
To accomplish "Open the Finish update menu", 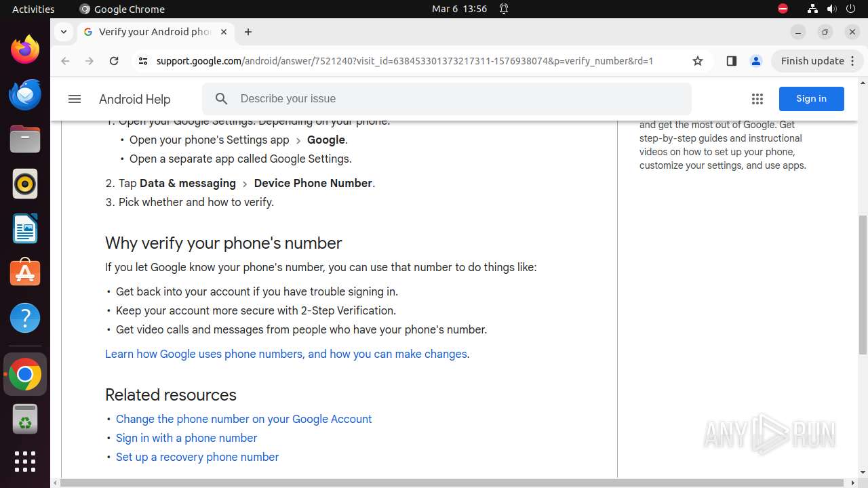I will [x=818, y=61].
